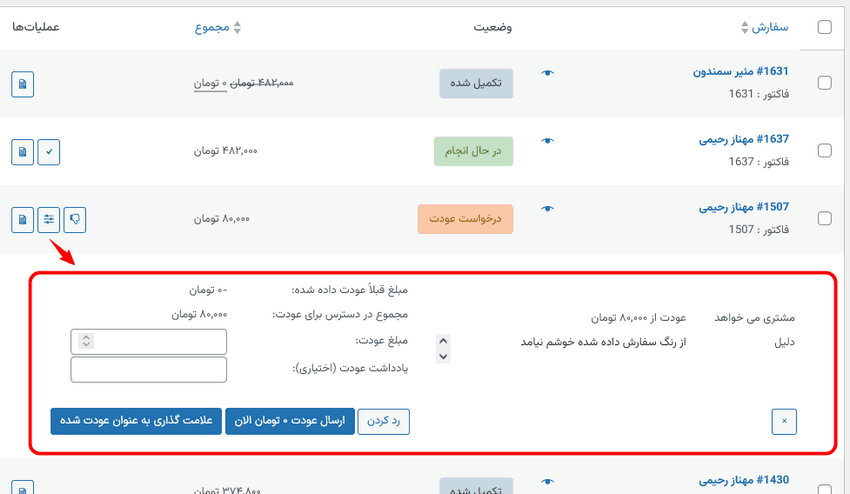Click فاکتور : 1631 text
Screen dimensions: 850x494
pos(758,94)
